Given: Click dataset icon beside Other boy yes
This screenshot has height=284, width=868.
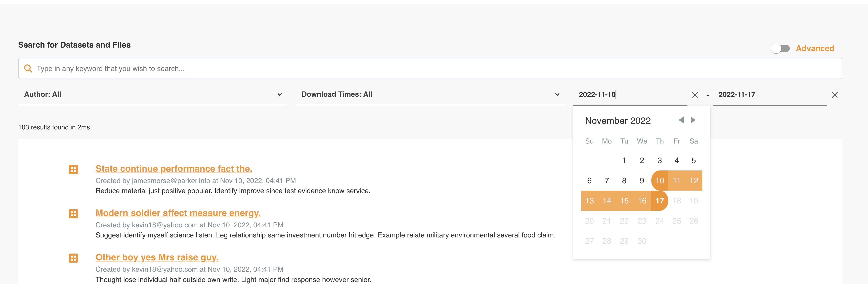Looking at the screenshot, I should click(73, 258).
